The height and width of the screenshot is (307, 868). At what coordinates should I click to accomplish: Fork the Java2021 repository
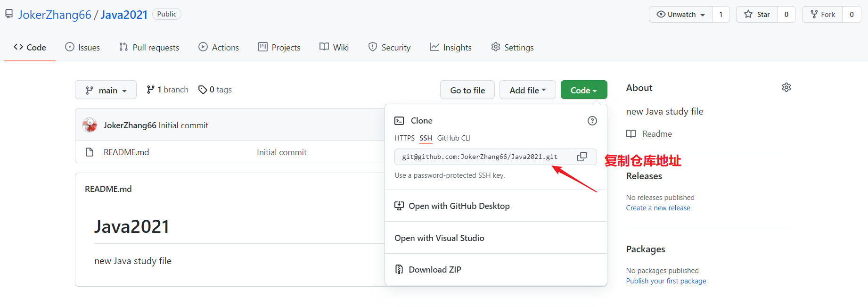[823, 15]
